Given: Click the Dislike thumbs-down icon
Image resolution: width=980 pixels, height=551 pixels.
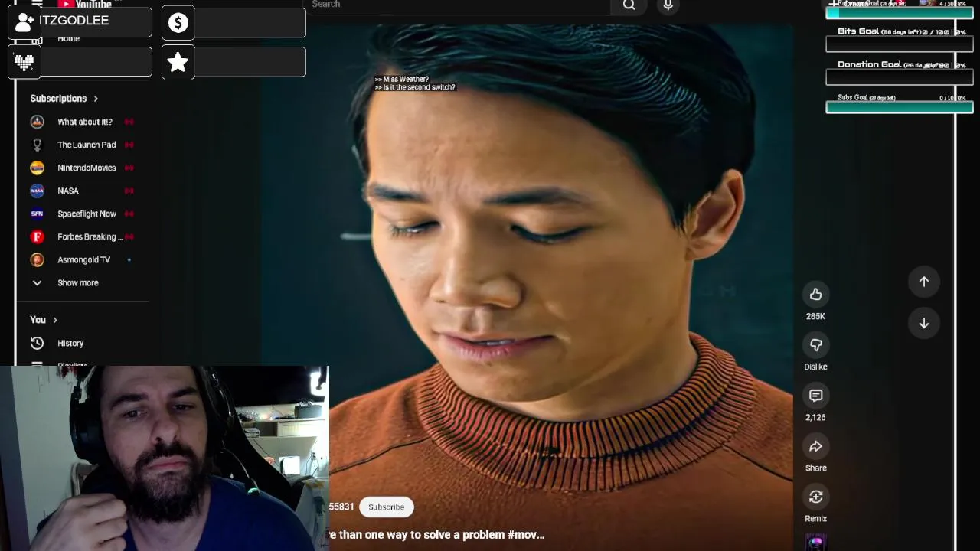Looking at the screenshot, I should click(x=815, y=345).
